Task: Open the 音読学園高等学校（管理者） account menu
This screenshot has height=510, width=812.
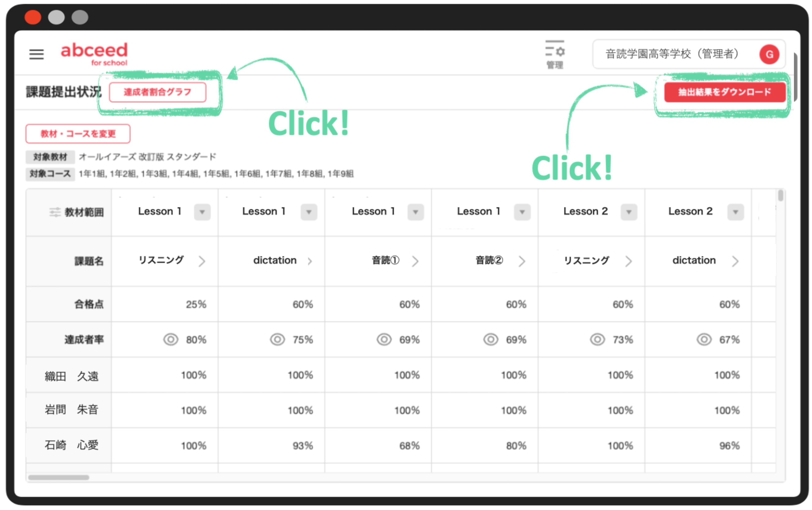Action: click(x=672, y=54)
